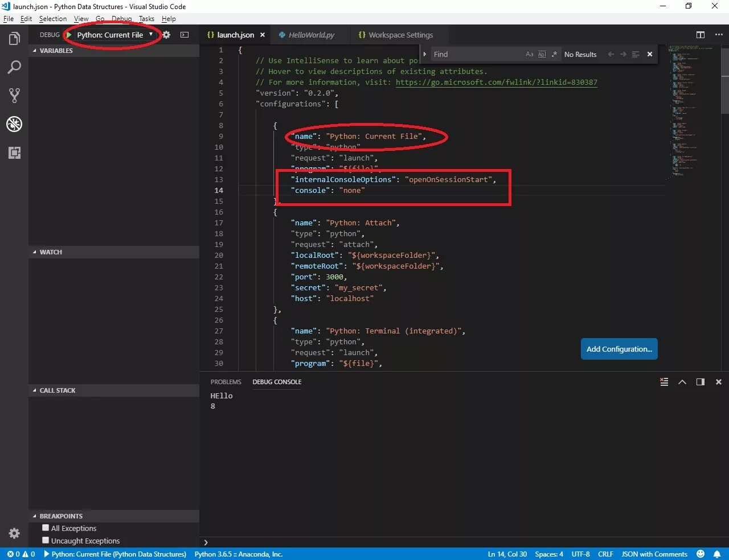Screen dimensions: 729x560
Task: Collapse the Breakpoints section
Action: (x=114, y=516)
